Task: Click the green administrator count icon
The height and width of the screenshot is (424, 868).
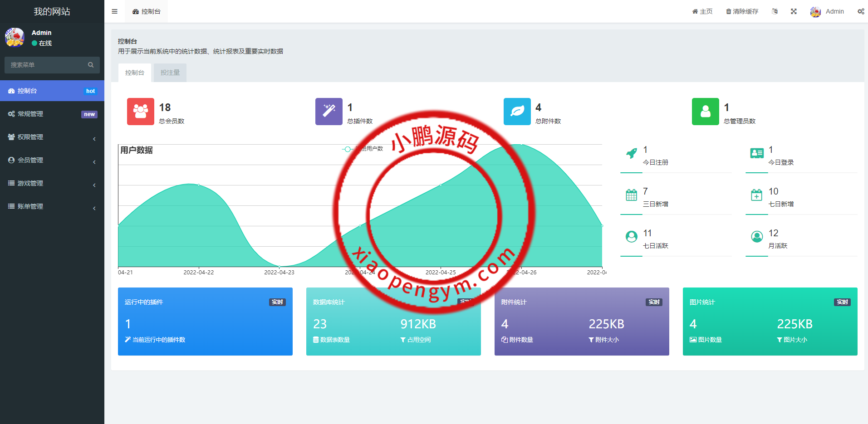Action: click(705, 112)
